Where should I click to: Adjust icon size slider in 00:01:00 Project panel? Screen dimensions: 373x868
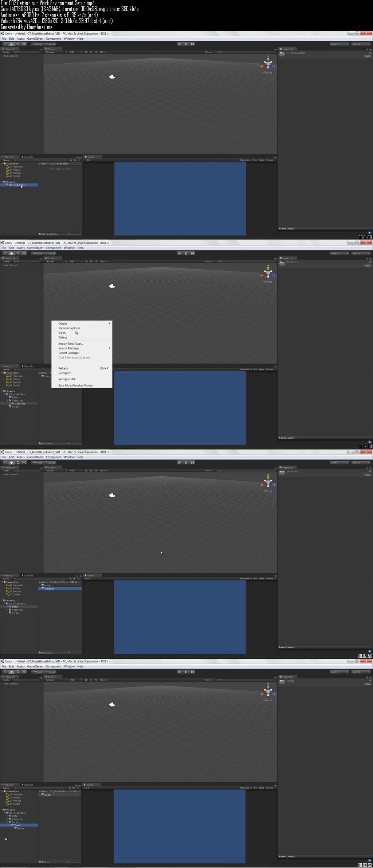(75, 234)
